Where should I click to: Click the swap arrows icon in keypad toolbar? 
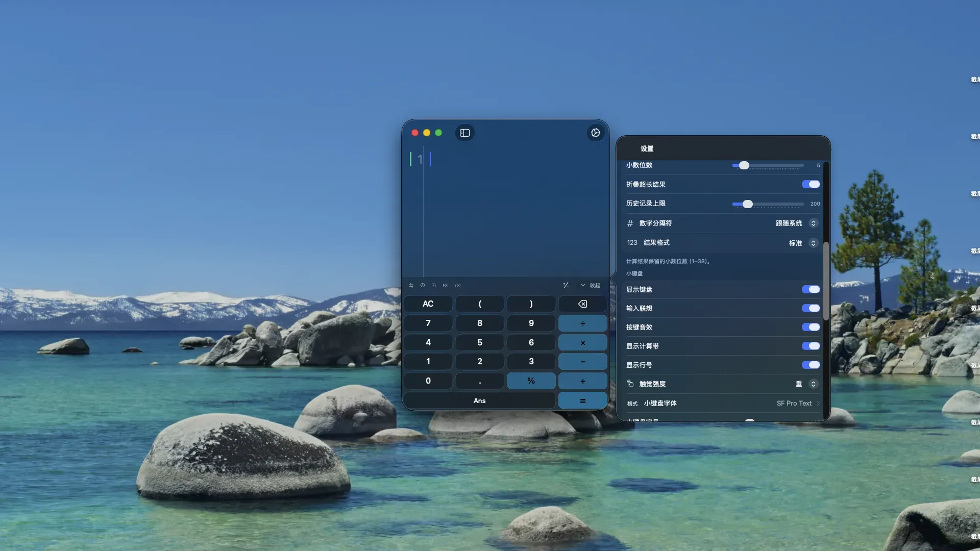tap(411, 285)
